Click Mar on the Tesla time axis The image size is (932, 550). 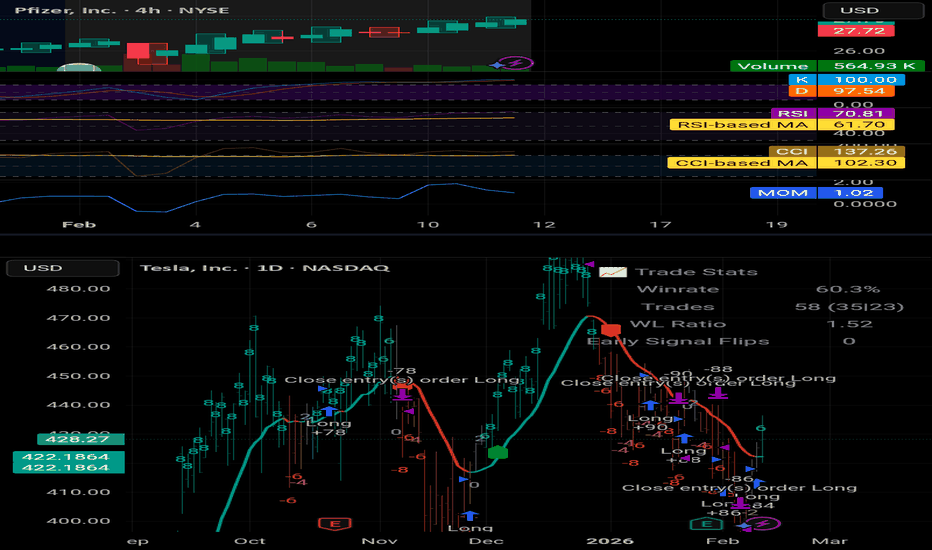coord(829,541)
